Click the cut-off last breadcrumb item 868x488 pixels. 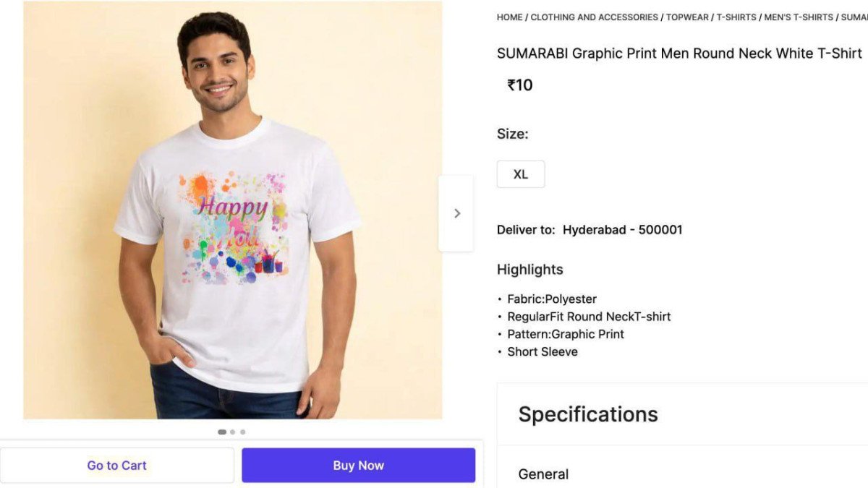(x=855, y=17)
